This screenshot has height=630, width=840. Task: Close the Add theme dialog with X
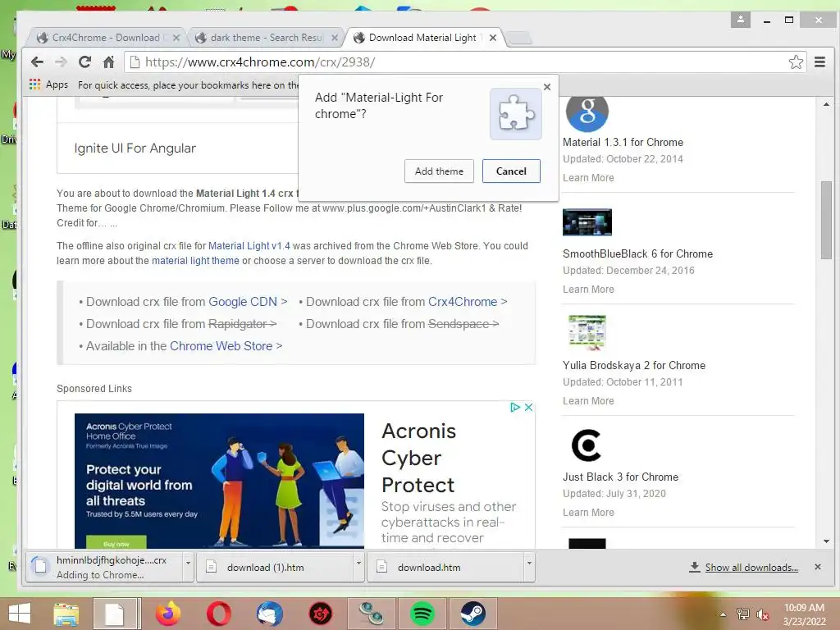click(547, 87)
